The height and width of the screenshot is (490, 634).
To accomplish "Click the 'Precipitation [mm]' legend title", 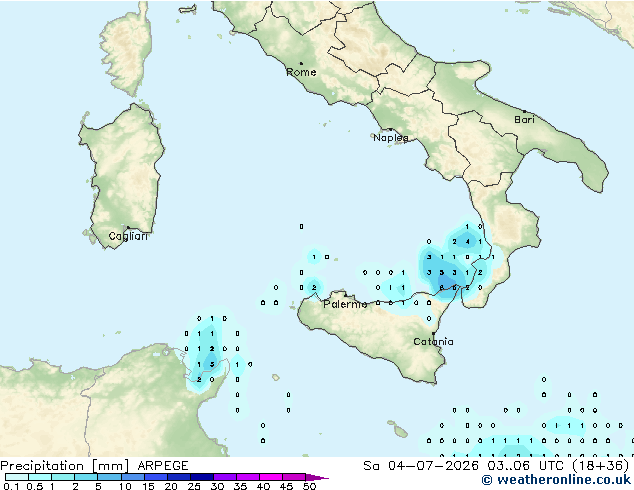I will [65, 466].
